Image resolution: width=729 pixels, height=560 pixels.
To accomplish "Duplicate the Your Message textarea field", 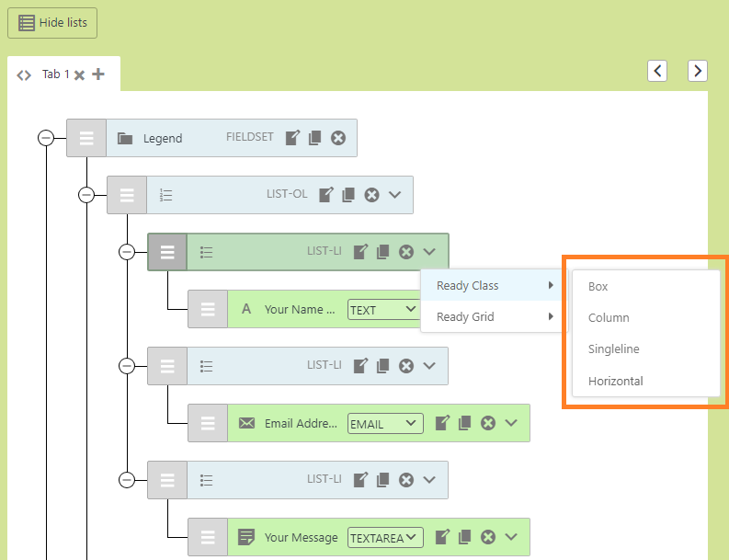I will [465, 537].
